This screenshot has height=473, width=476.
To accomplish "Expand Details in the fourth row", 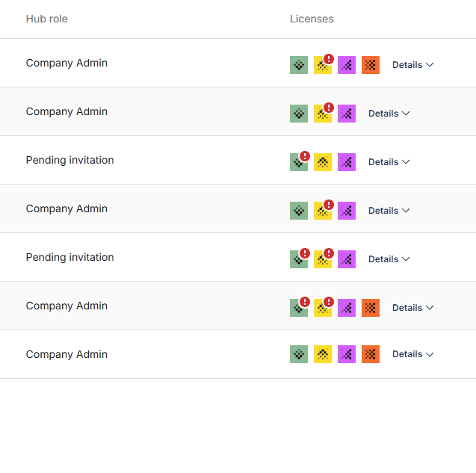I will pyautogui.click(x=389, y=211).
